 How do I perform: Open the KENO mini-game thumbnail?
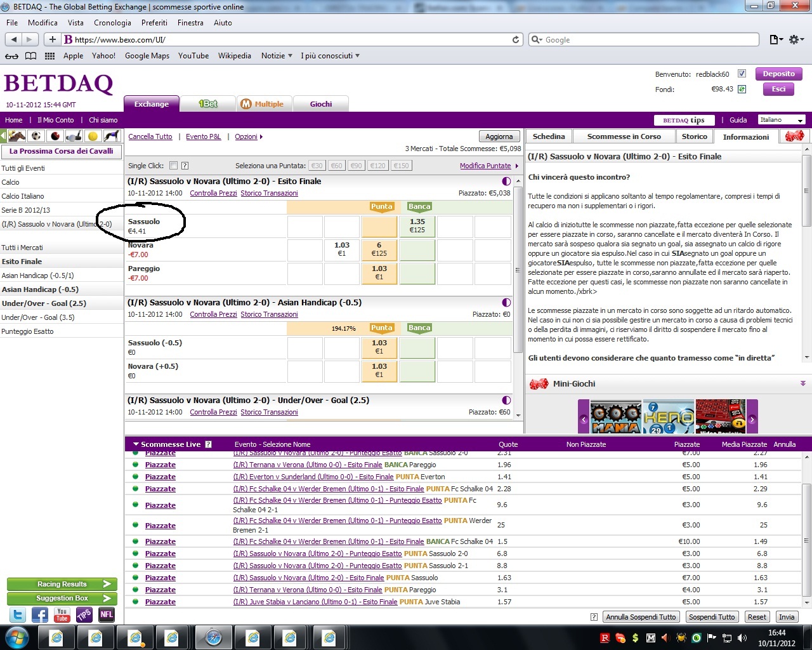[668, 416]
